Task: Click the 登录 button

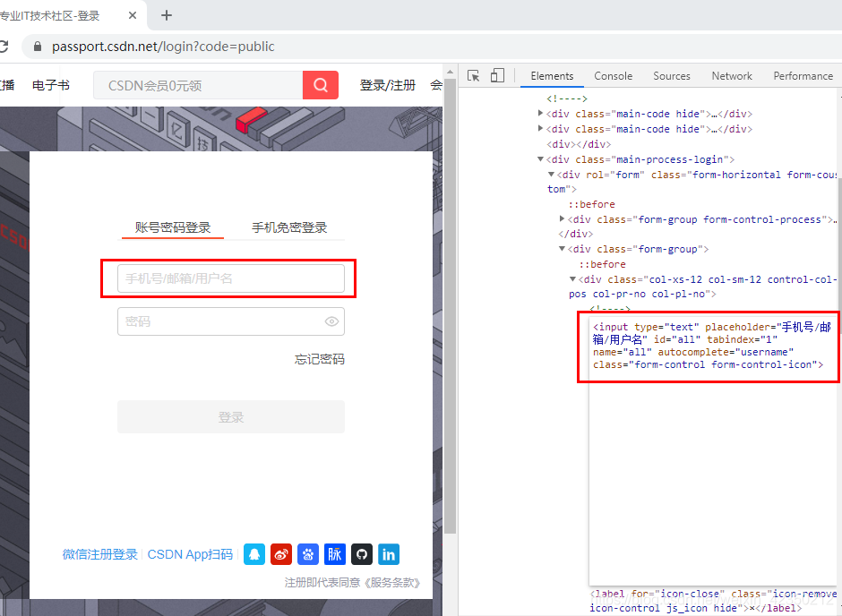Action: tap(231, 416)
